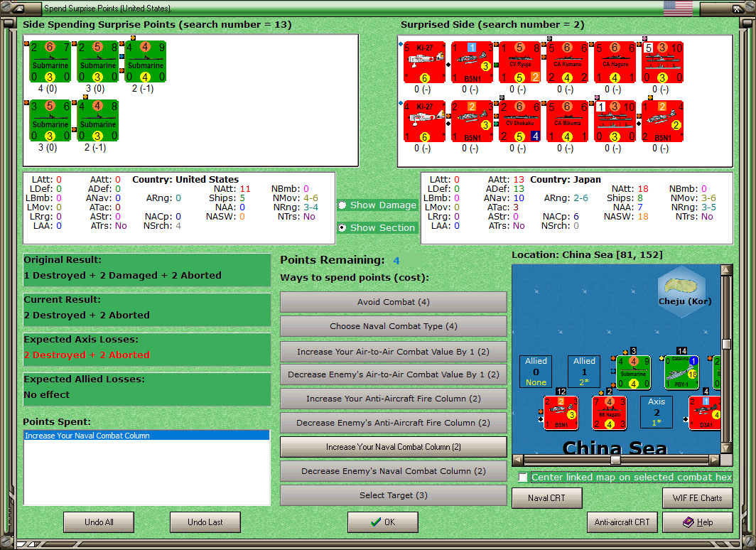The height and width of the screenshot is (550, 756).
Task: Click the Allied 0 None sea-box marker
Action: coord(536,372)
